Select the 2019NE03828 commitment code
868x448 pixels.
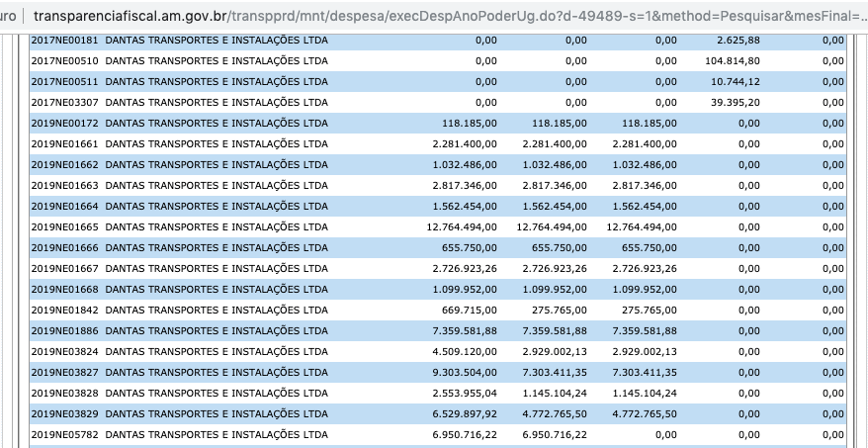coord(64,394)
